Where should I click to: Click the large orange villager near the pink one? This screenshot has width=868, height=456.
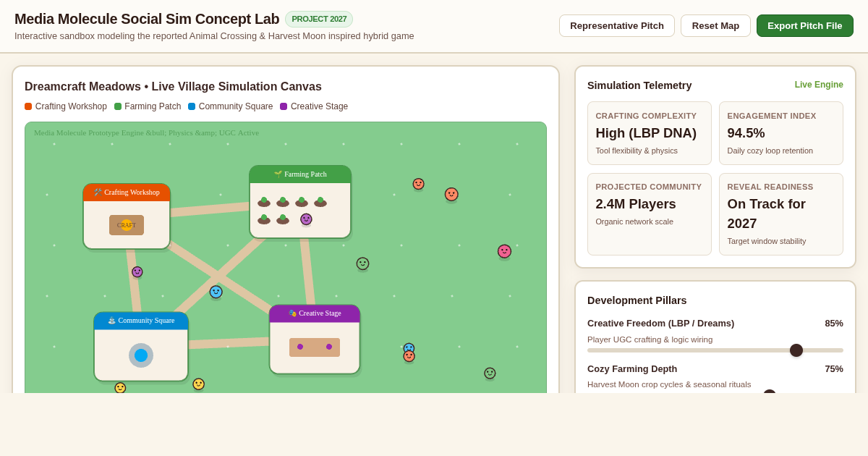[x=451, y=195]
